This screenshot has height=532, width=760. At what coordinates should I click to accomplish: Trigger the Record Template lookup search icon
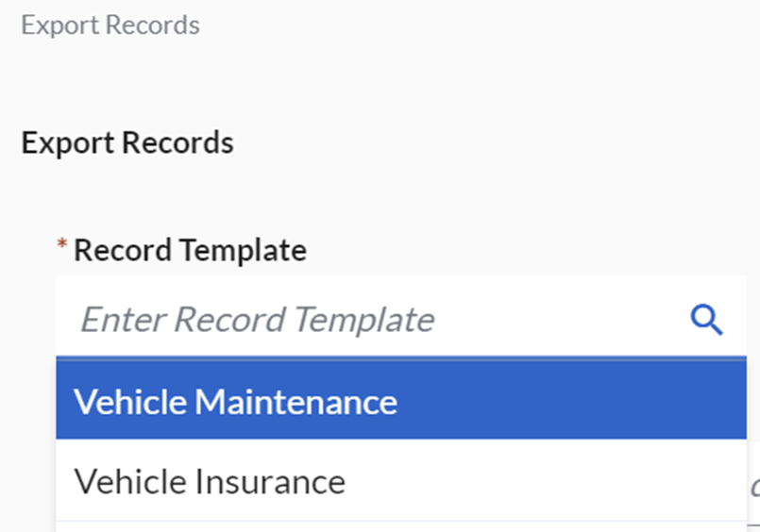(x=706, y=321)
